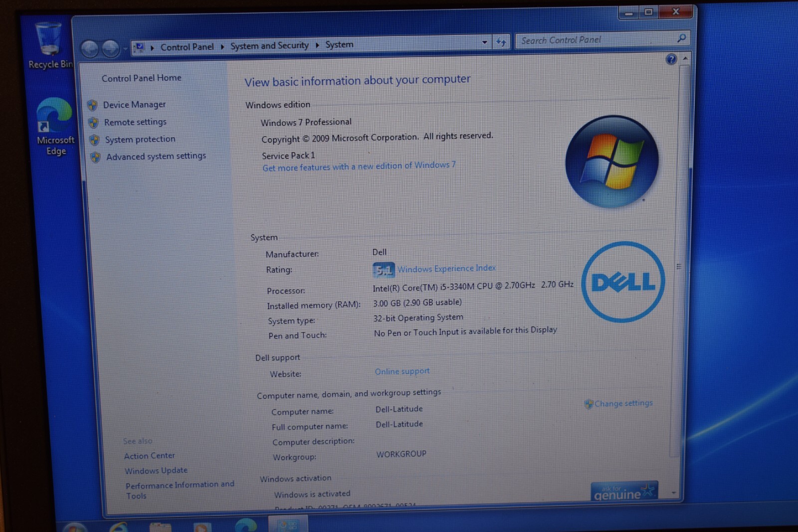Viewport: 798px width, 532px height.
Task: Go to Control Panel breadcrumb
Action: [x=187, y=47]
